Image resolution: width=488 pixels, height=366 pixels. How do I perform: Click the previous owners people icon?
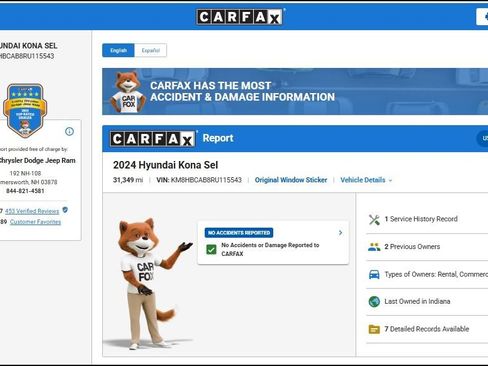[374, 247]
